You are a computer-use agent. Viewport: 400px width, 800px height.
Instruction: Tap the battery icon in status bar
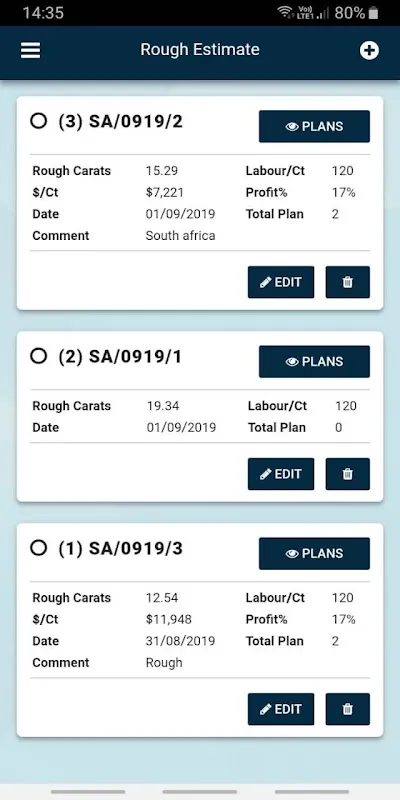373,13
